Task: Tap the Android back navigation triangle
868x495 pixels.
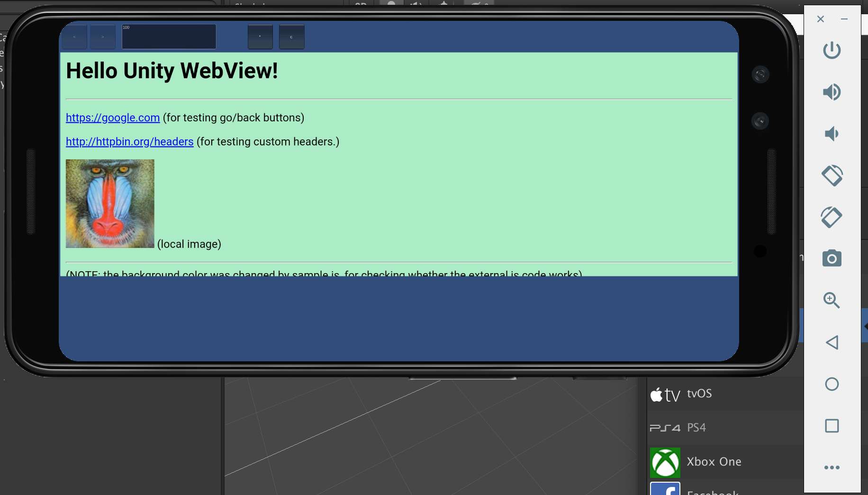Action: 832,342
